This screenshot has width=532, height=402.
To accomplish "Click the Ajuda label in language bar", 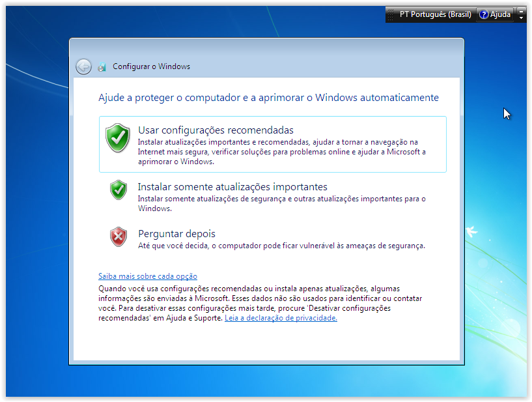I will click(500, 14).
